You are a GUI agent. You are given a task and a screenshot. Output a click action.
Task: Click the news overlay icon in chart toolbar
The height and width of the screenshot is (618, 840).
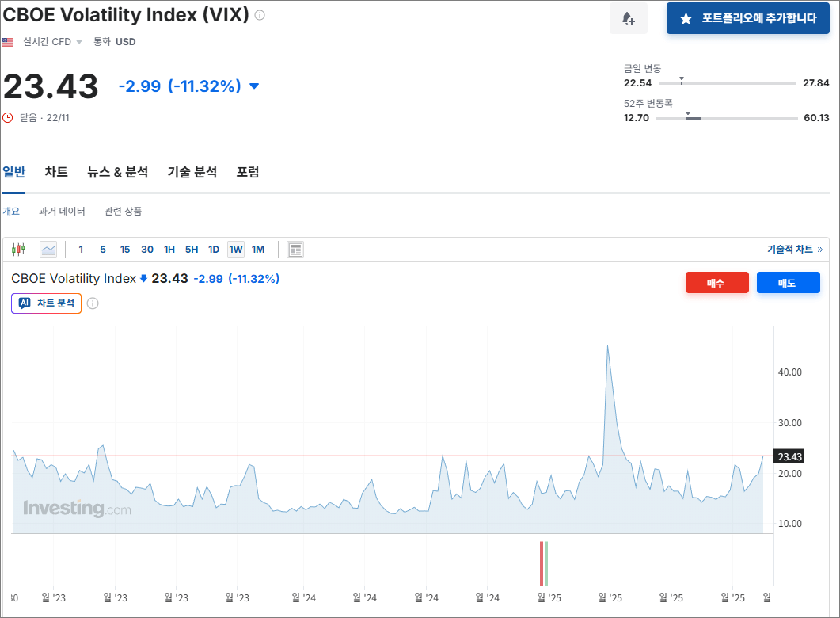click(x=295, y=250)
